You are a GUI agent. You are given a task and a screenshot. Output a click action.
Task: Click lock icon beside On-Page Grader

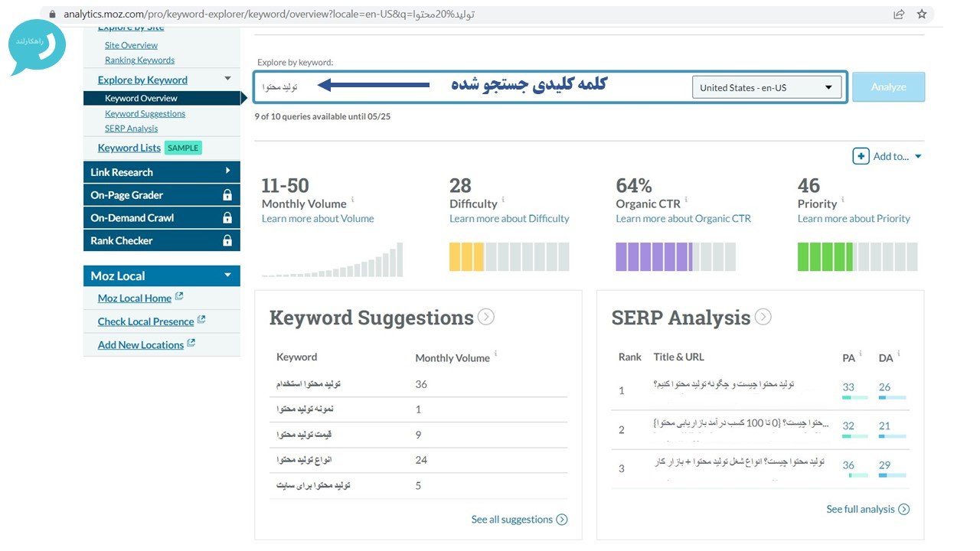tap(227, 195)
